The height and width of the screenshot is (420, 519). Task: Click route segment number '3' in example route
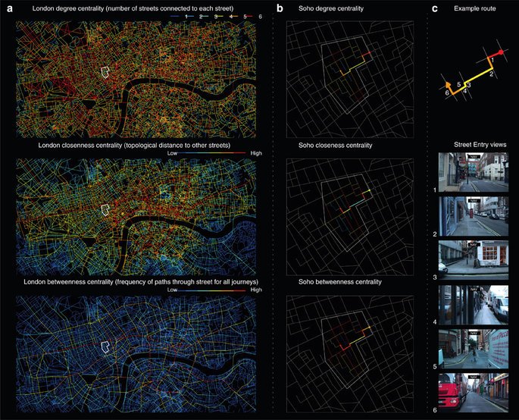[469, 85]
